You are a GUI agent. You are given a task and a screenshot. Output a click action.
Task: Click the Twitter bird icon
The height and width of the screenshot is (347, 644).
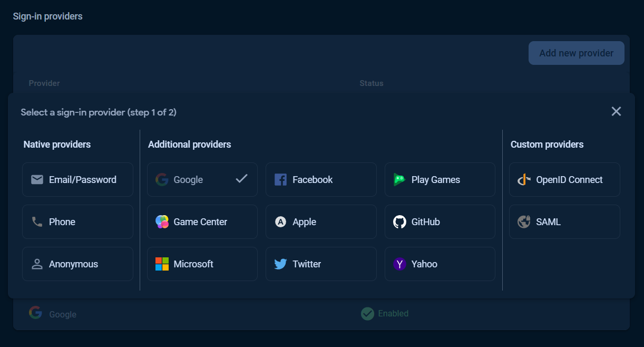pyautogui.click(x=280, y=264)
